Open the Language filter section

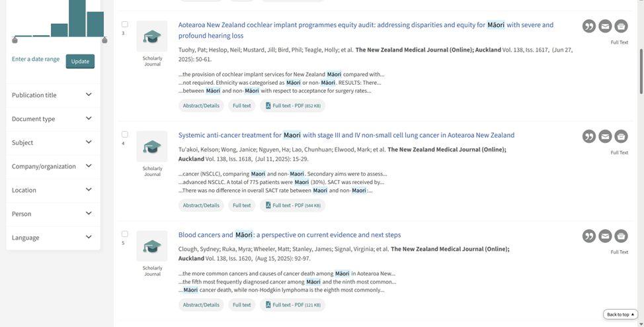pos(52,238)
